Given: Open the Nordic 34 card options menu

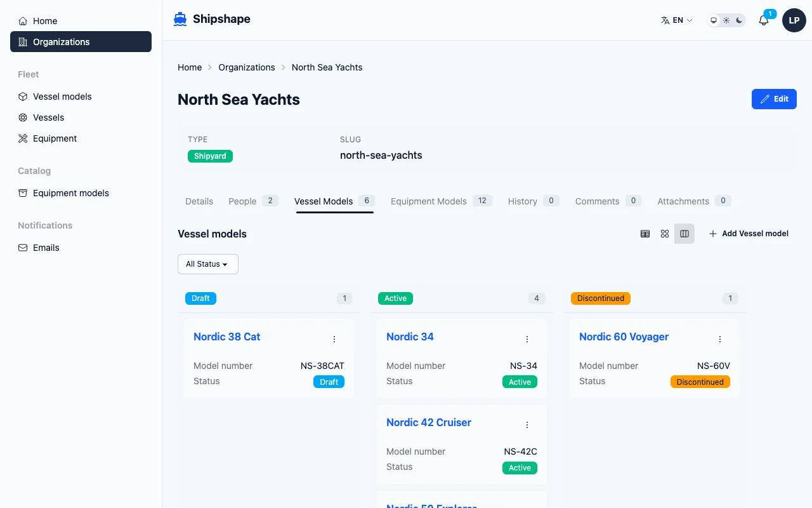Looking at the screenshot, I should coord(527,339).
